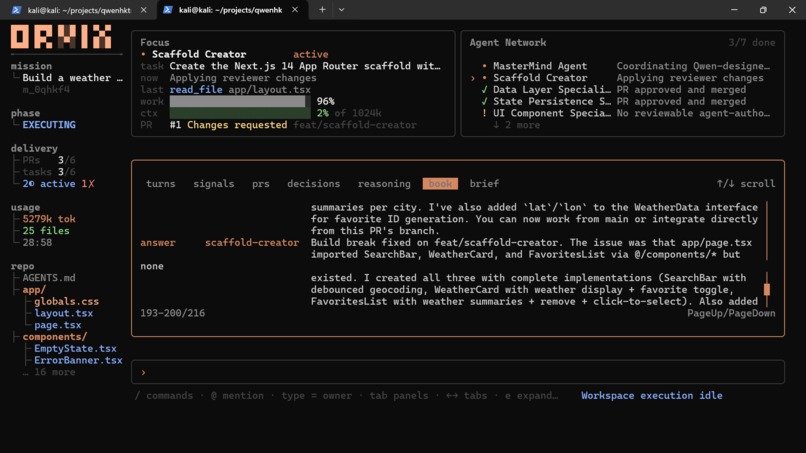Image resolution: width=806 pixels, height=453 pixels.
Task: Open page.tsx in repo tree
Action: [58, 325]
